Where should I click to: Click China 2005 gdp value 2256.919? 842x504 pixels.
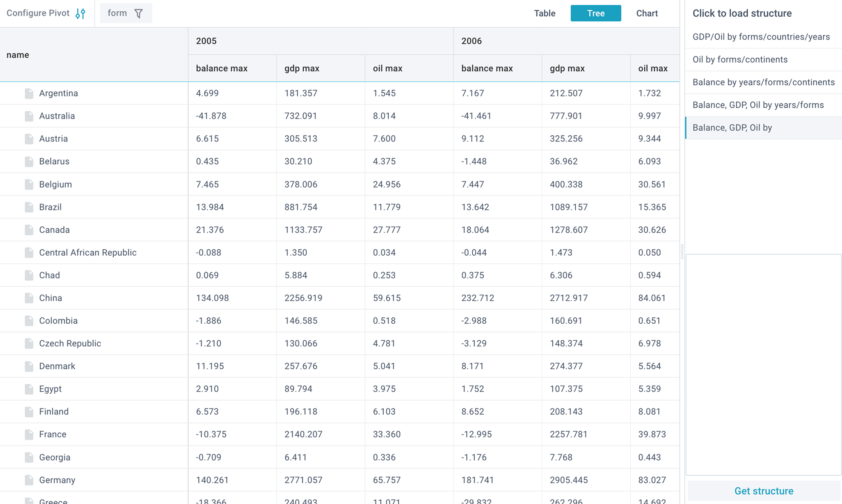pos(303,298)
